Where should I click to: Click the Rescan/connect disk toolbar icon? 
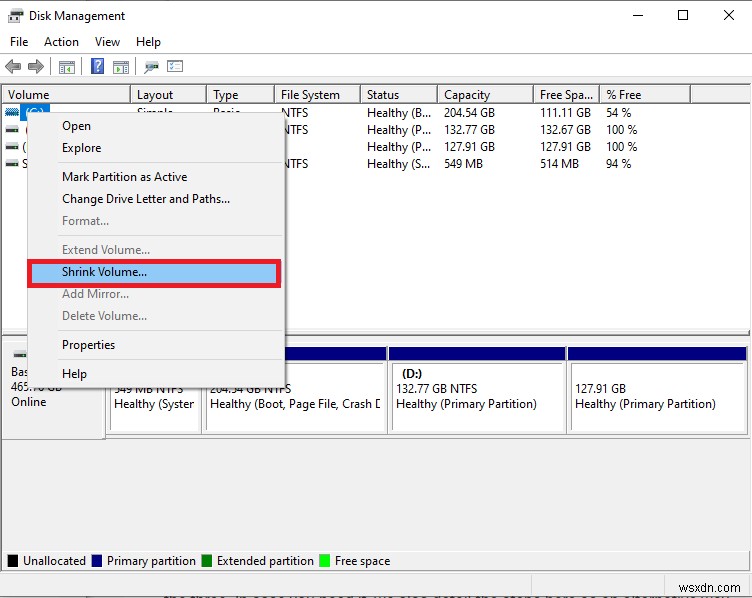[x=151, y=67]
